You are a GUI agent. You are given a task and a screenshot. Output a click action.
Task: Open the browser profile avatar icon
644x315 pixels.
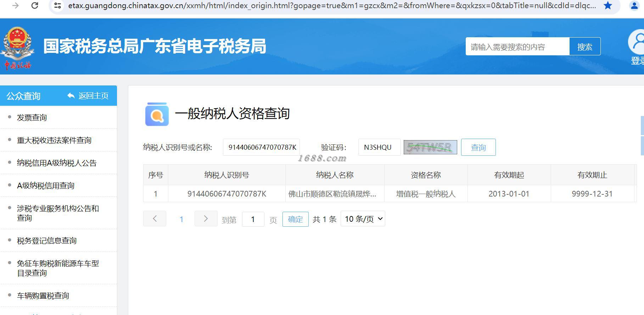click(x=634, y=6)
